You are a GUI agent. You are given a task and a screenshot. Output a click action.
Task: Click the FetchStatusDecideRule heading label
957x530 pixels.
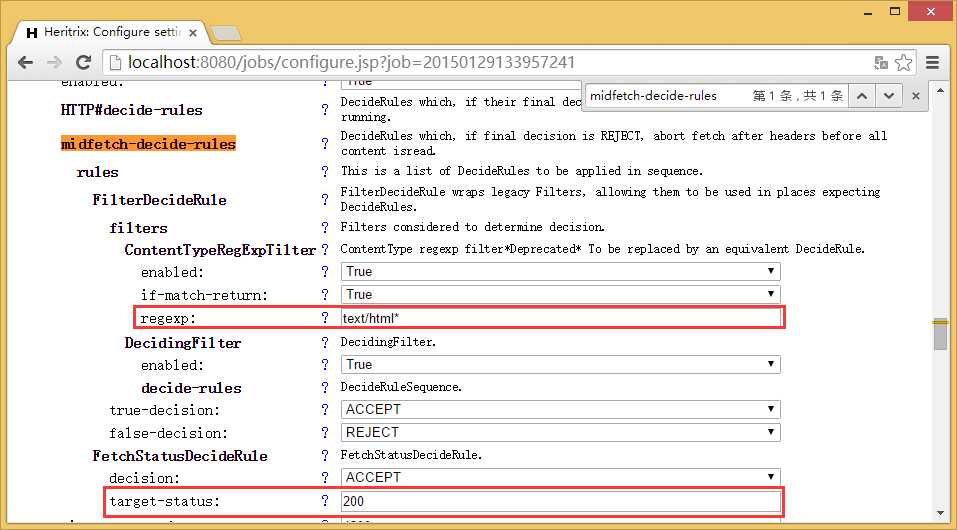tap(180, 456)
